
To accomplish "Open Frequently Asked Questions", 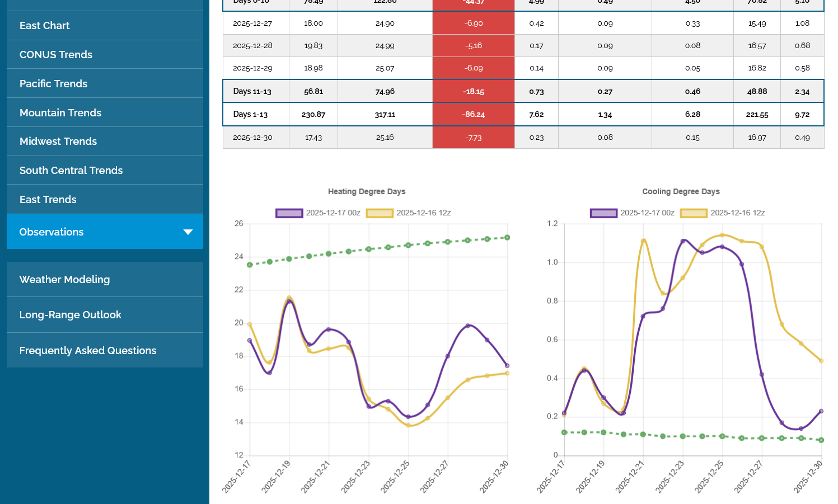I will (x=88, y=351).
